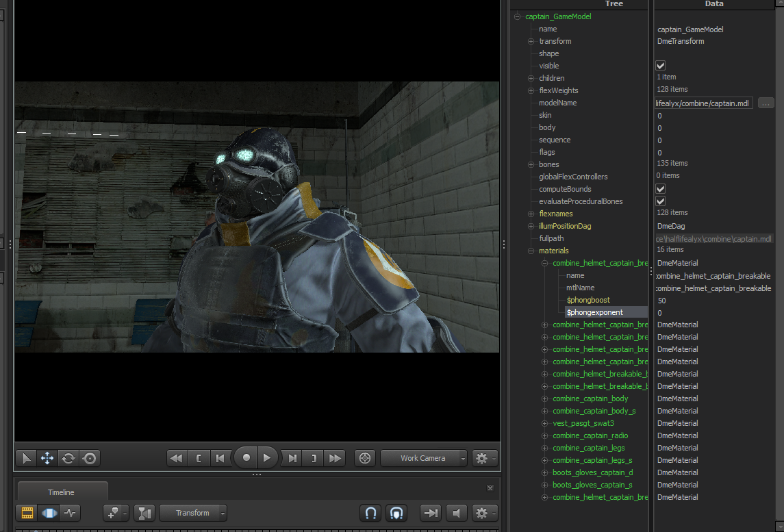
Task: Expand the combine_captain_body material
Action: 544,399
